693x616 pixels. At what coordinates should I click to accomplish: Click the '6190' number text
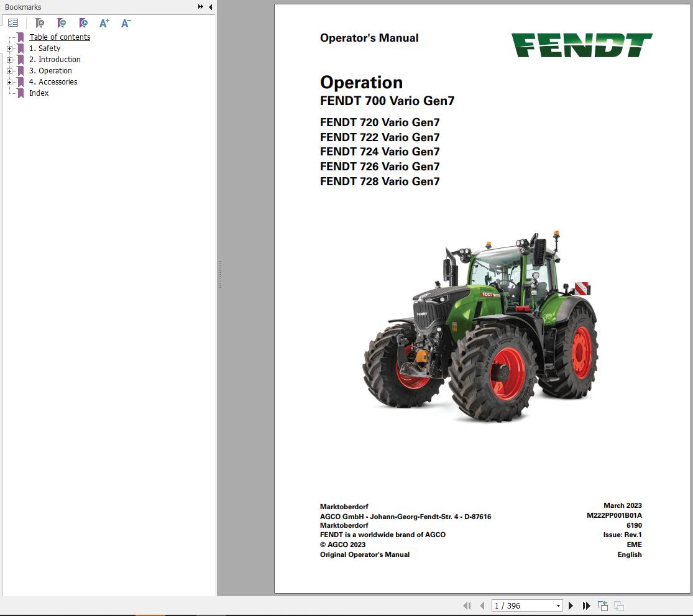click(634, 525)
